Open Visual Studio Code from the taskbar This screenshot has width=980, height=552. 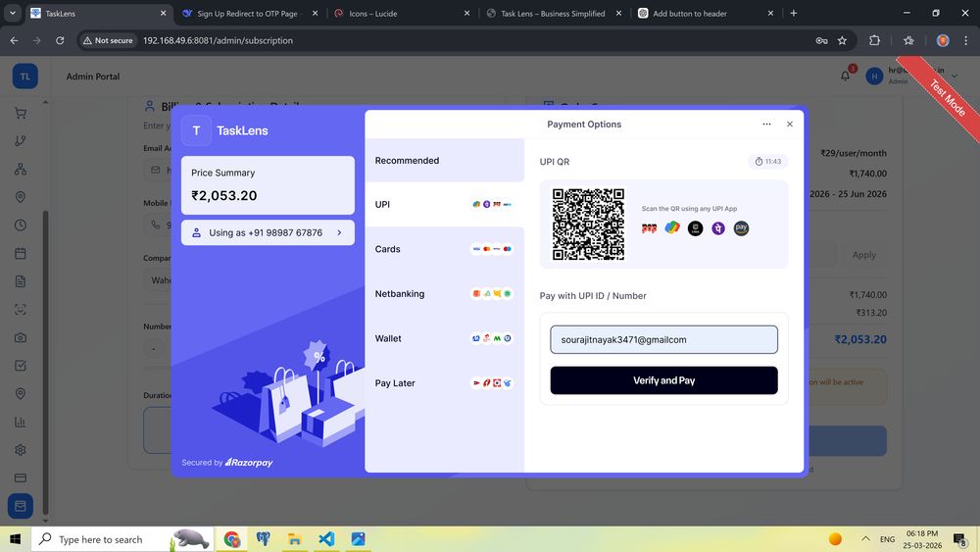coord(326,539)
